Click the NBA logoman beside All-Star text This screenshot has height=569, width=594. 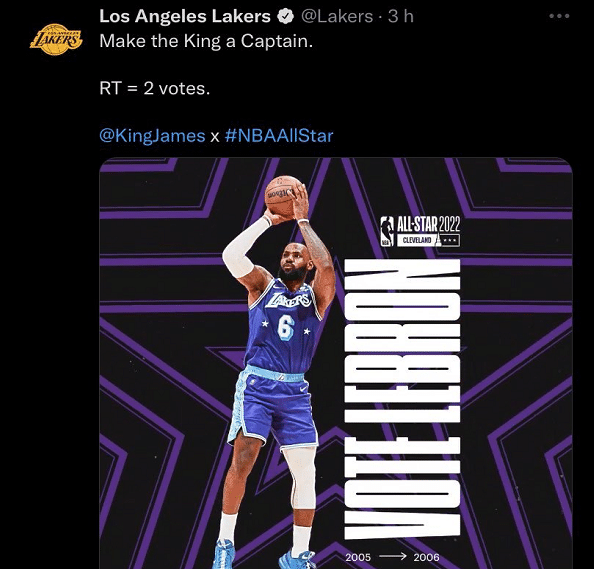point(386,231)
